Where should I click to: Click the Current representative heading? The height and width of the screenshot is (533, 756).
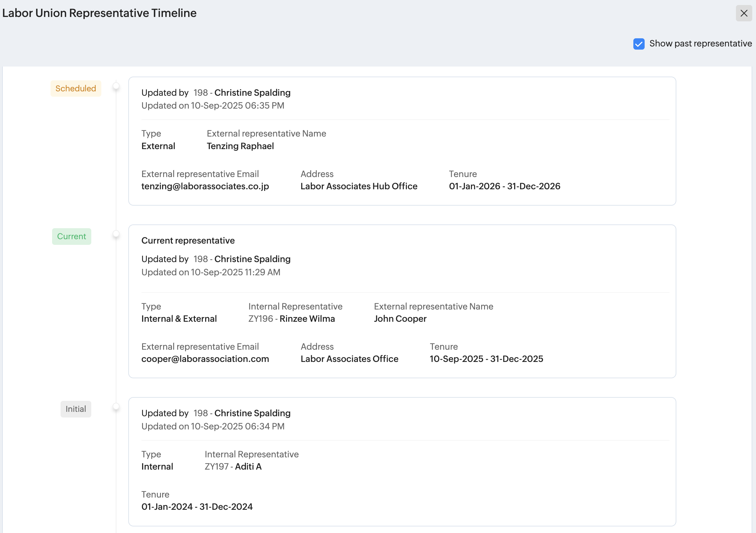tap(188, 240)
